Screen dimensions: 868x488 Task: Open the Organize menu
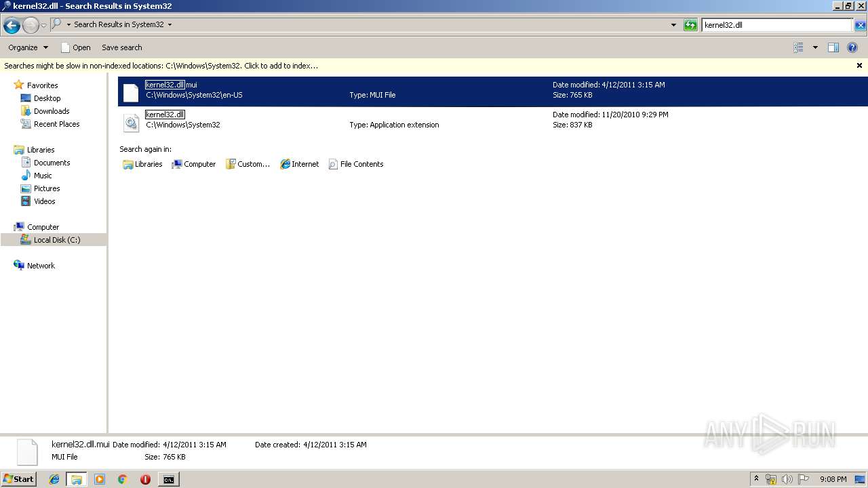[28, 47]
